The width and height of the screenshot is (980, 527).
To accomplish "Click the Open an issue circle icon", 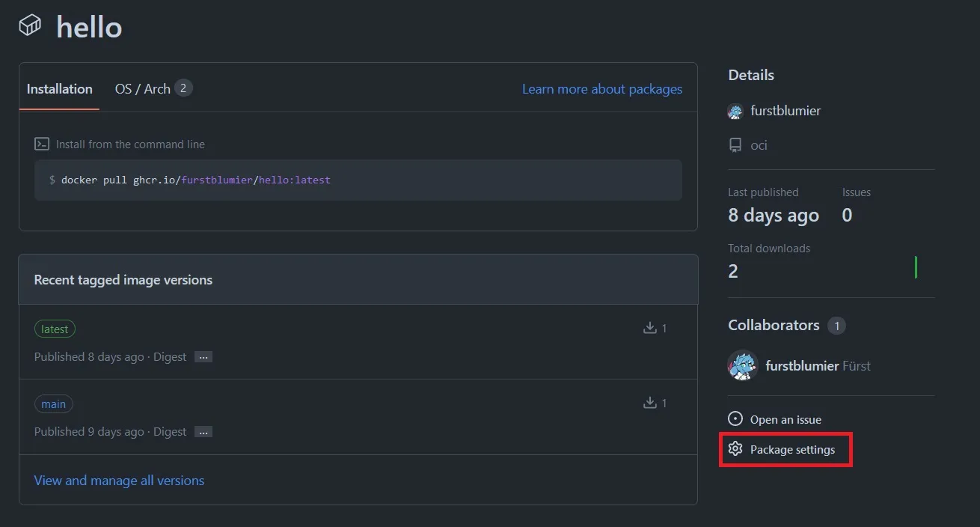I will point(735,419).
